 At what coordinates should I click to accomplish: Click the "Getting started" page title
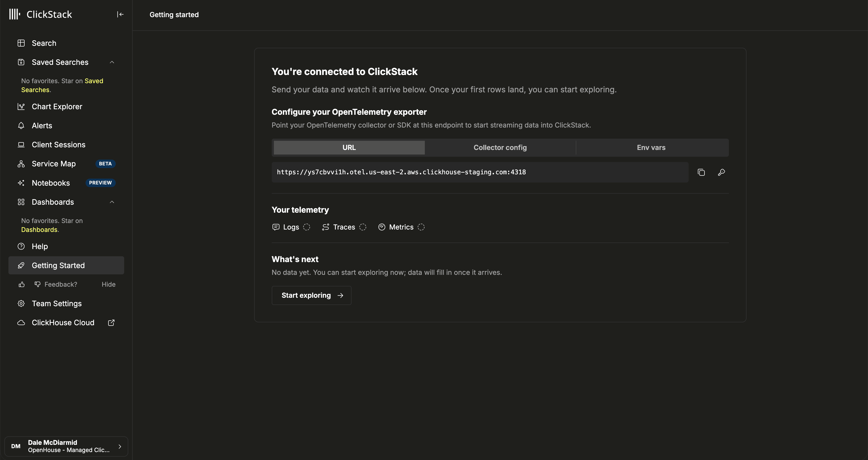(x=174, y=15)
